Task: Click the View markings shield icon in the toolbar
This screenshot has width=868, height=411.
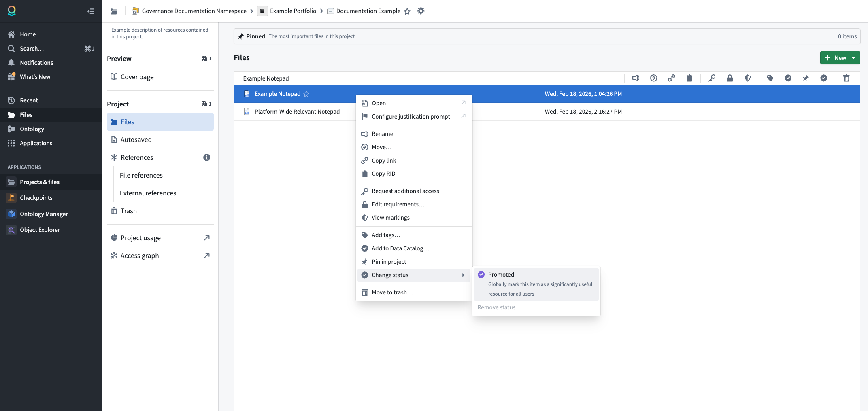Action: click(x=748, y=78)
